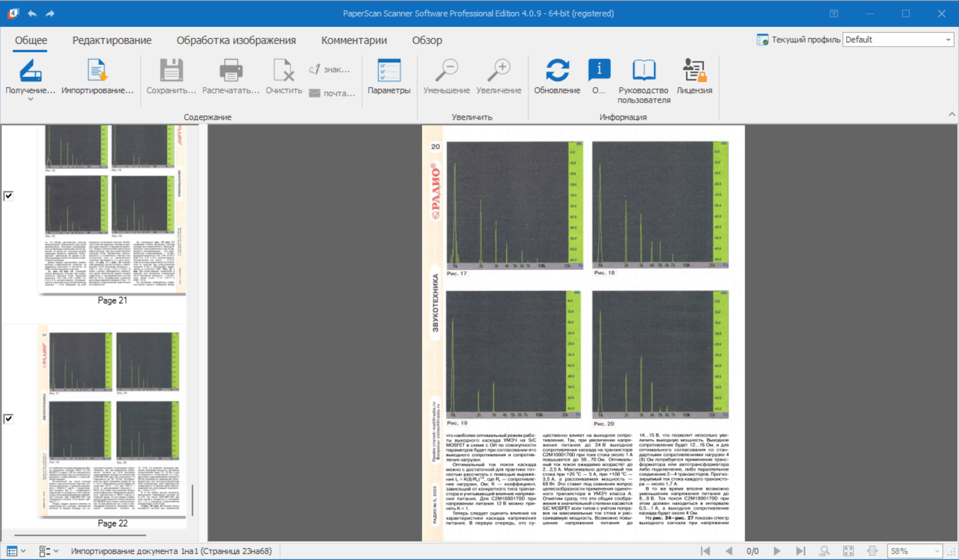Screen dimensions: 959x560
Task: Expand the Текущий профиль Default dropdown
Action: pos(948,40)
